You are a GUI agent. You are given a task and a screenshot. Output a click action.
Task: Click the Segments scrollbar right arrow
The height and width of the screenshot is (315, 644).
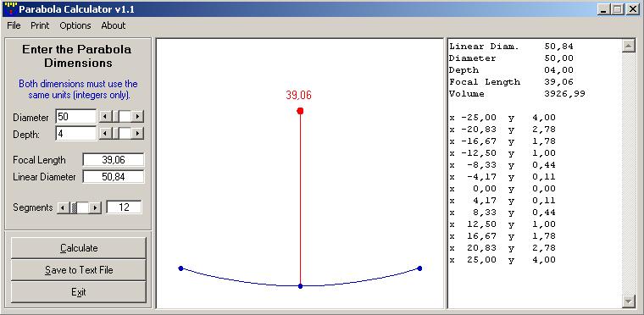tap(95, 207)
